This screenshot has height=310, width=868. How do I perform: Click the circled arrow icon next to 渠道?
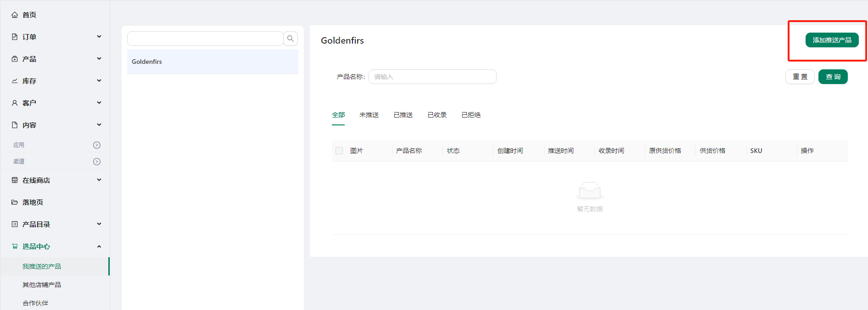click(97, 162)
